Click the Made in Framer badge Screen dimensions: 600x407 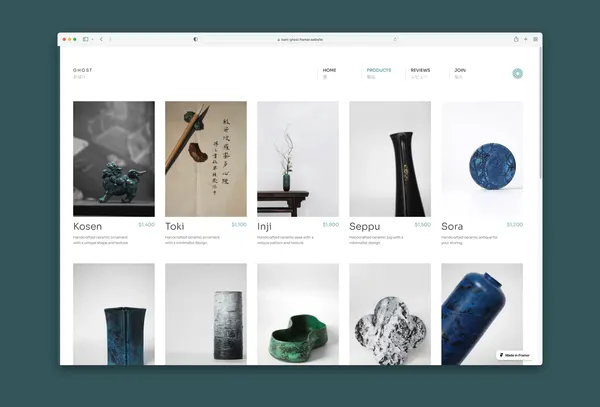(515, 355)
